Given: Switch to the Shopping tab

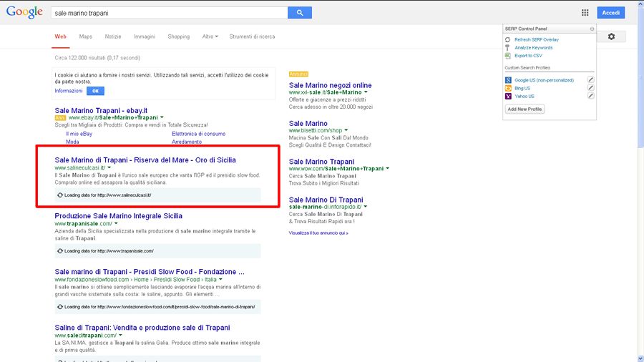Looking at the screenshot, I should (x=179, y=36).
